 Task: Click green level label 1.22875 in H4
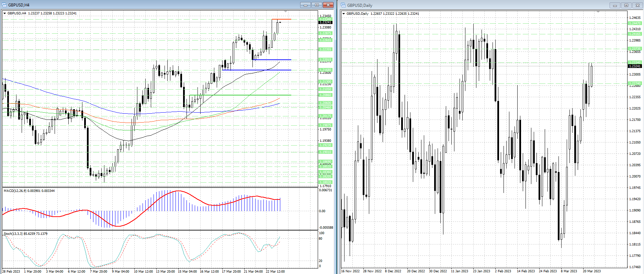[x=326, y=33]
